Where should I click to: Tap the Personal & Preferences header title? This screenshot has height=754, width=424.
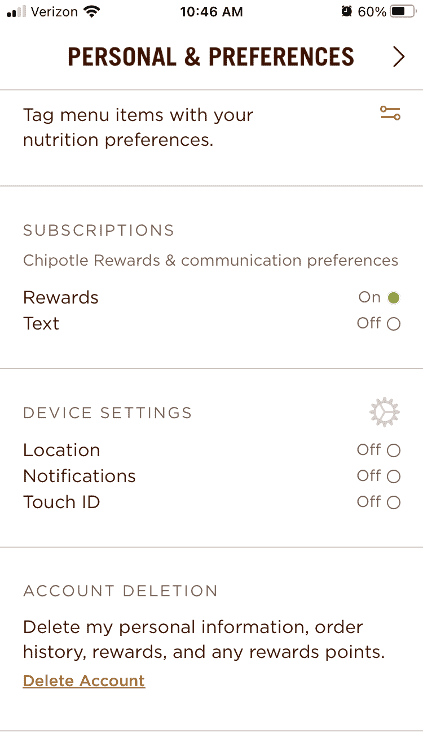pyautogui.click(x=211, y=57)
